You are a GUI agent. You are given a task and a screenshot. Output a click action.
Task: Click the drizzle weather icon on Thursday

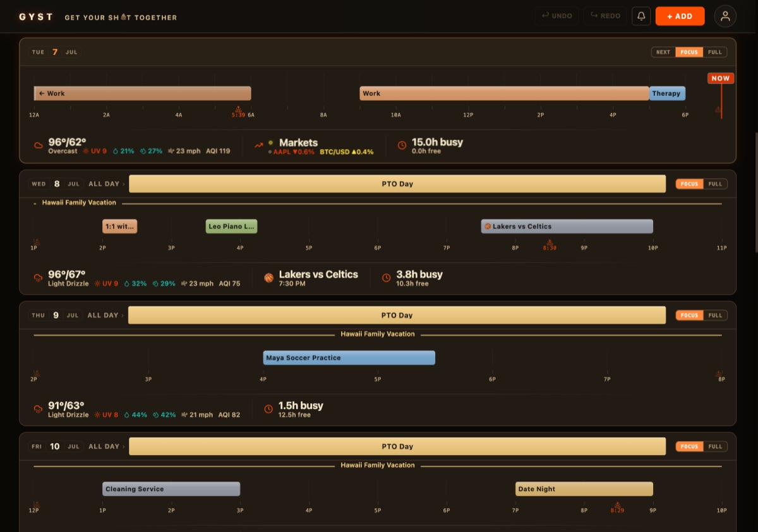[39, 409]
